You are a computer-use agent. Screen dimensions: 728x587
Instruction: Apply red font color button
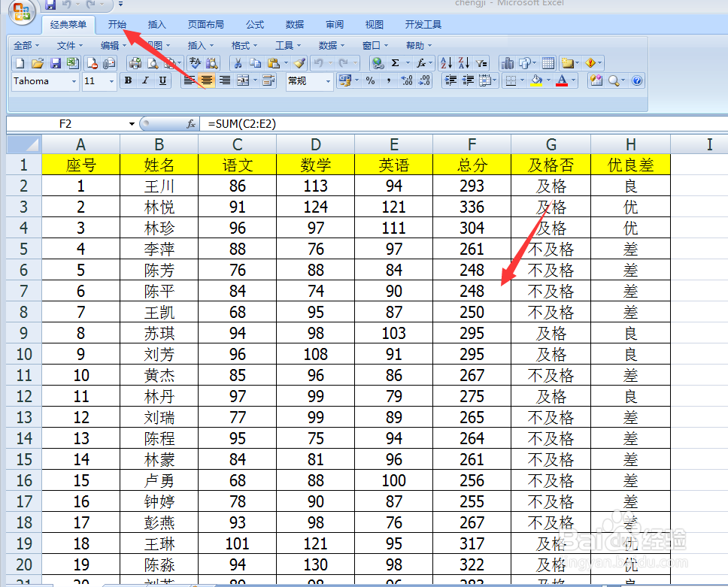(x=562, y=80)
